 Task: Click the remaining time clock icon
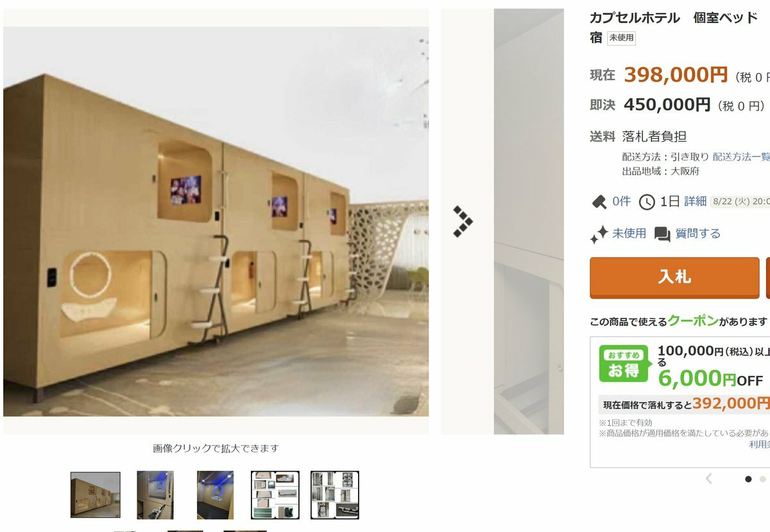647,202
